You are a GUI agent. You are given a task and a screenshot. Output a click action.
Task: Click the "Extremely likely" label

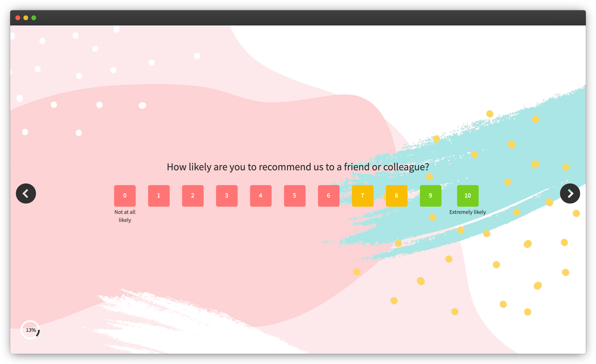point(467,212)
